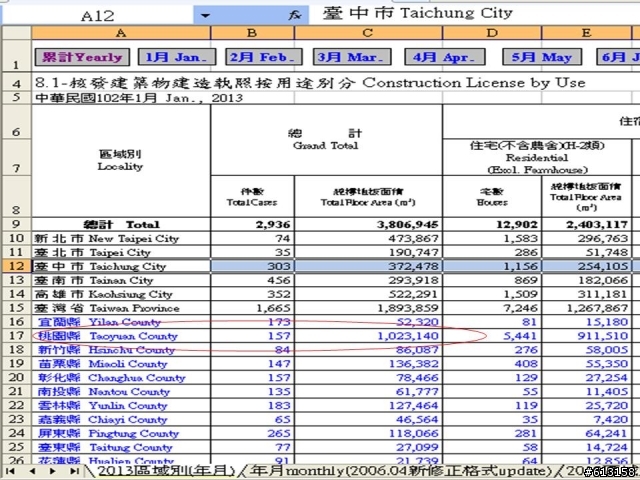This screenshot has width=640, height=480.
Task: Click Residential (Excl. Farmhouse) header cell
Action: coord(537,157)
